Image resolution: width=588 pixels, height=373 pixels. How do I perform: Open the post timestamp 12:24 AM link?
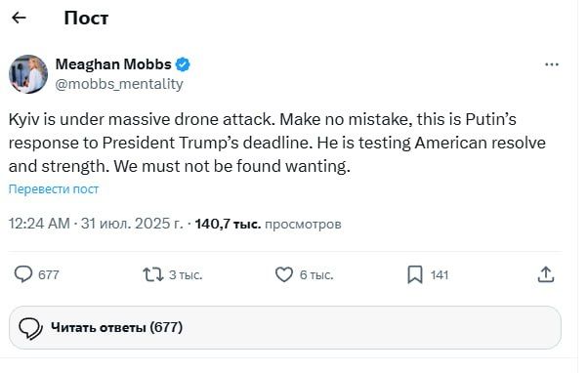pos(39,224)
